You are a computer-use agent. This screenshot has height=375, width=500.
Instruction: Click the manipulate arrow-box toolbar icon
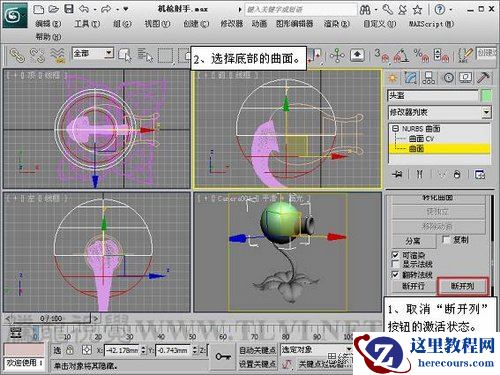[357, 55]
